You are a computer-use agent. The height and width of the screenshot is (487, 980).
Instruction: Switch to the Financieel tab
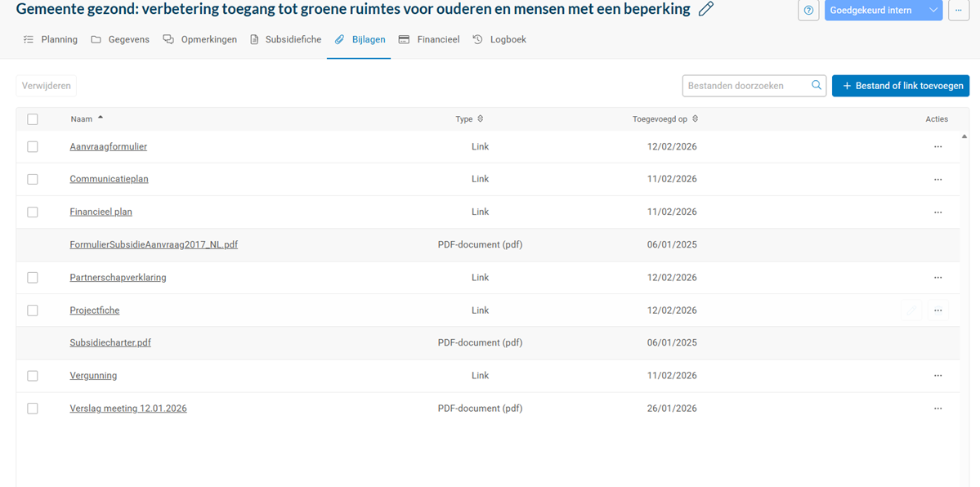[x=429, y=40]
